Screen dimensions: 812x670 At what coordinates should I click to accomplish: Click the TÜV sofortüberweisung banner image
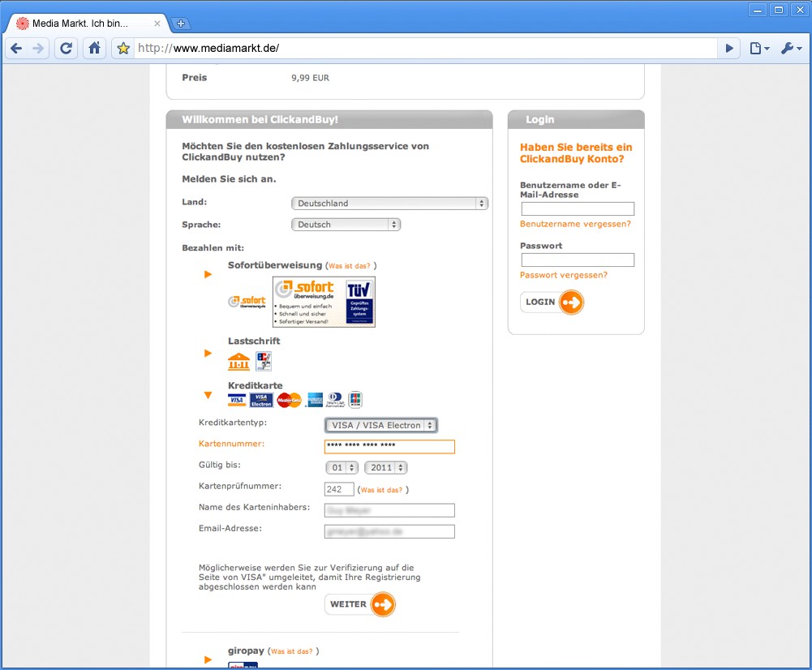324,302
